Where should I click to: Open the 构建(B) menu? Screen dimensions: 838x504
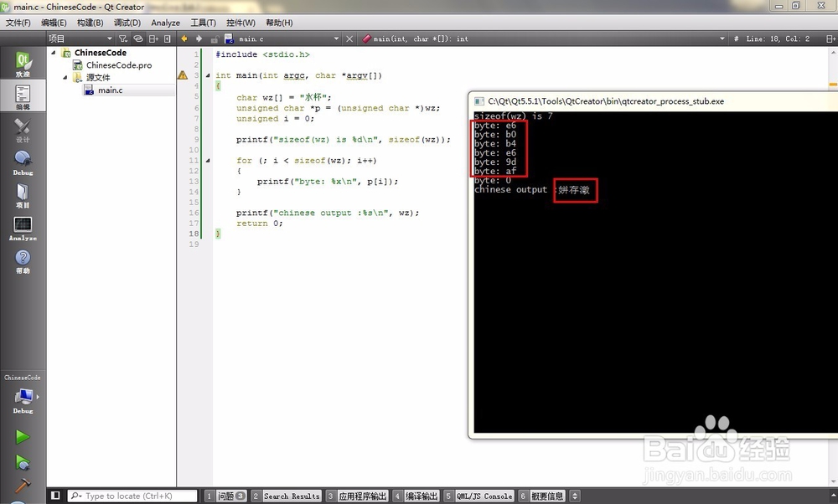pos(90,23)
